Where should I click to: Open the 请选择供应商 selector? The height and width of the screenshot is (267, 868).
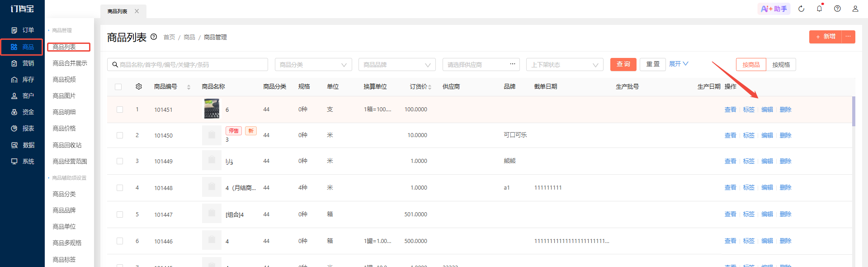pos(481,65)
